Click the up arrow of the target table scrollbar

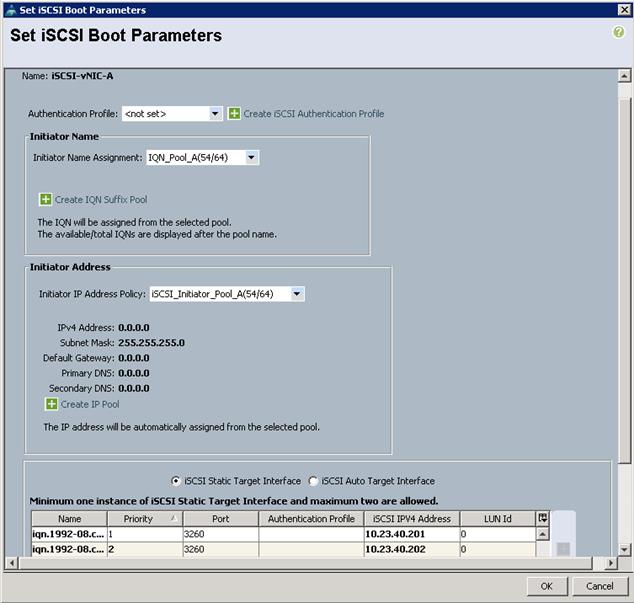[x=542, y=534]
